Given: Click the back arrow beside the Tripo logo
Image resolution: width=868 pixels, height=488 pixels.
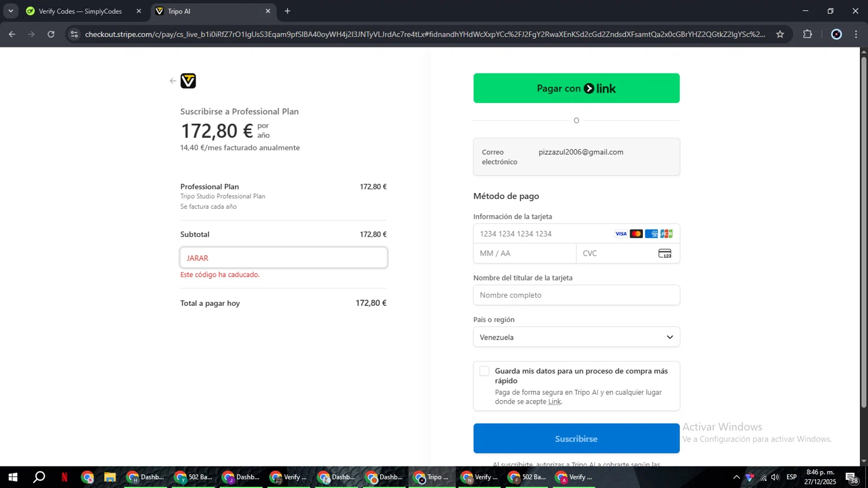Looking at the screenshot, I should (x=172, y=81).
